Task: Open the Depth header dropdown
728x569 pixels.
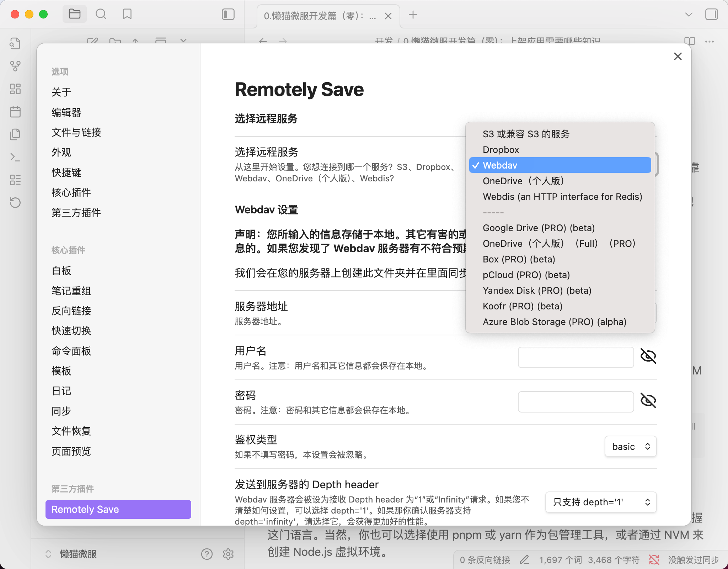Action: [x=601, y=502]
